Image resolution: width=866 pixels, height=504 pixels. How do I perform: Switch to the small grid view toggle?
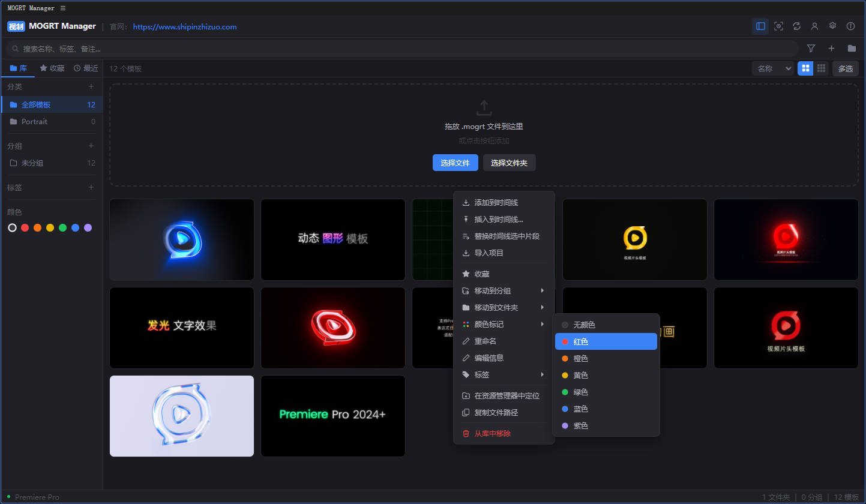(820, 68)
